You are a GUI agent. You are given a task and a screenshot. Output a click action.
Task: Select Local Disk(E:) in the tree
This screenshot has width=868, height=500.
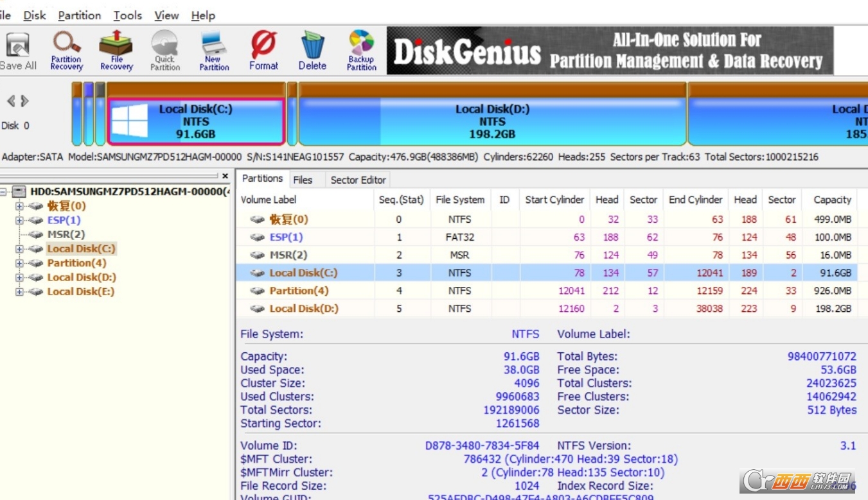81,291
